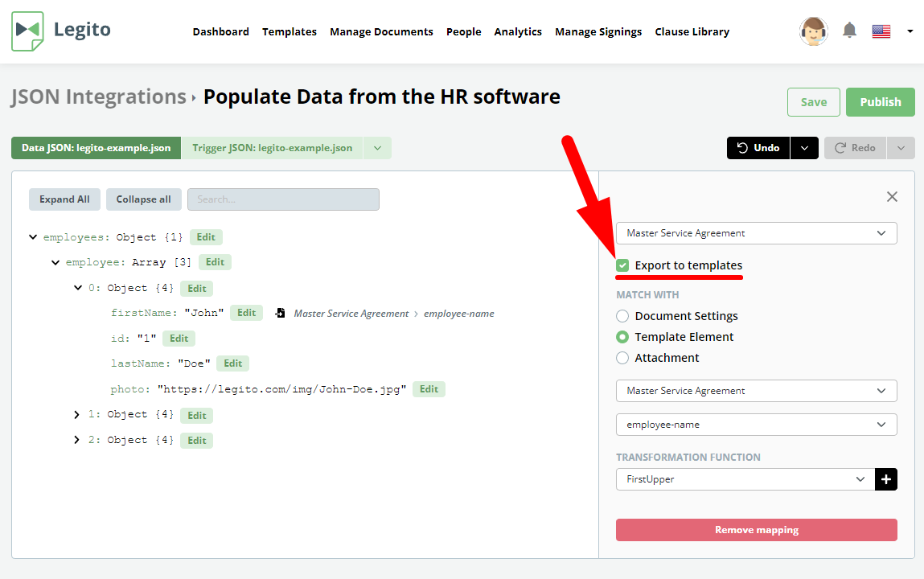Screen dimensions: 924x579
Task: Click the Redo button
Action: [x=855, y=148]
